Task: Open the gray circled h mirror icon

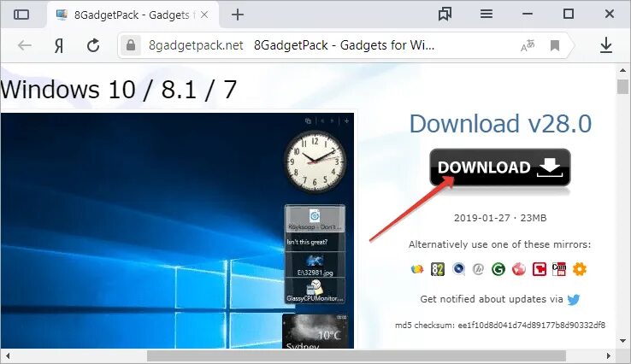Action: coord(478,269)
